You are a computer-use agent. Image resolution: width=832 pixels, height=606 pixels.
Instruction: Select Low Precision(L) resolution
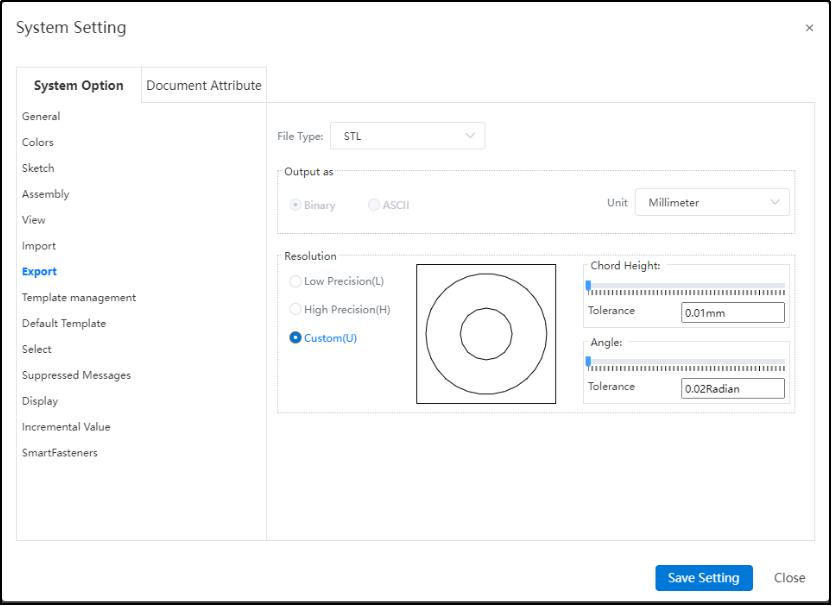[x=296, y=281]
